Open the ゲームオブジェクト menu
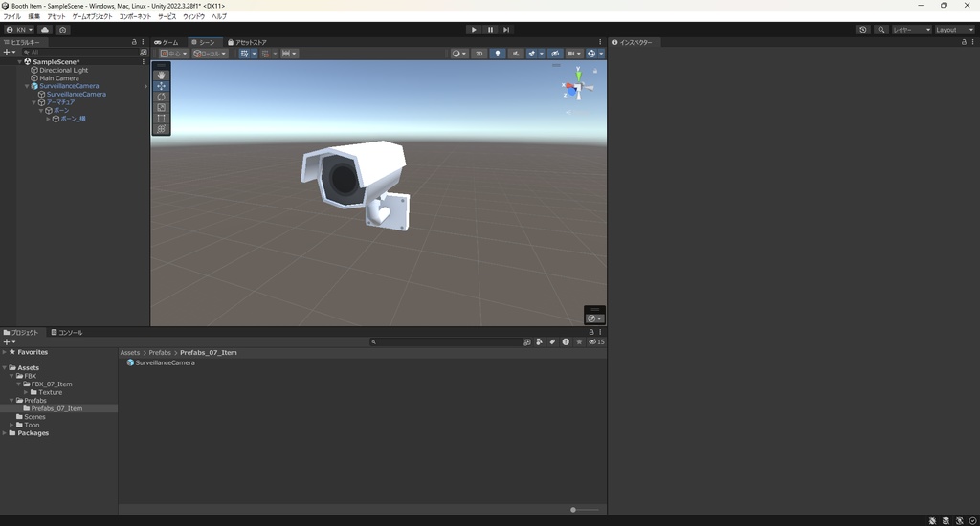Image resolution: width=980 pixels, height=526 pixels. click(93, 16)
